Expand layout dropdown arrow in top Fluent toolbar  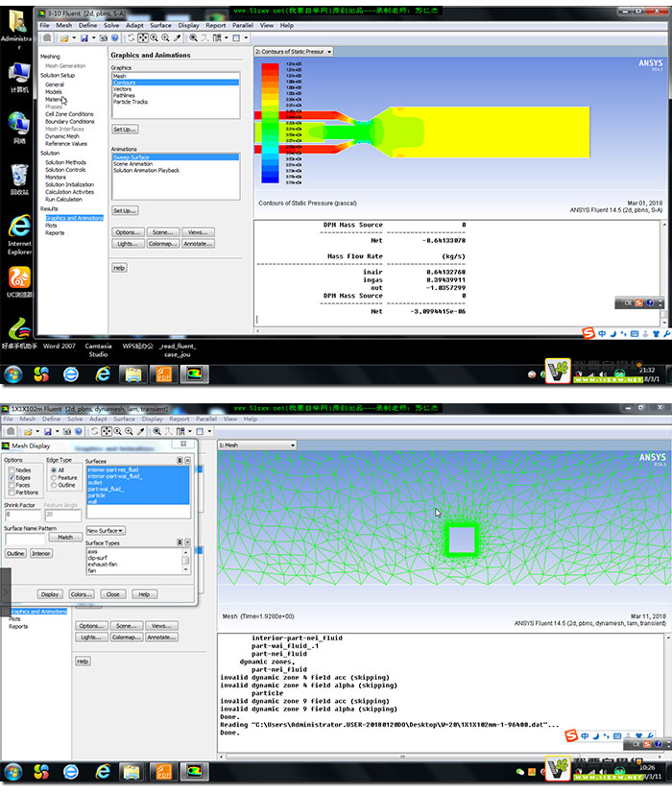226,38
